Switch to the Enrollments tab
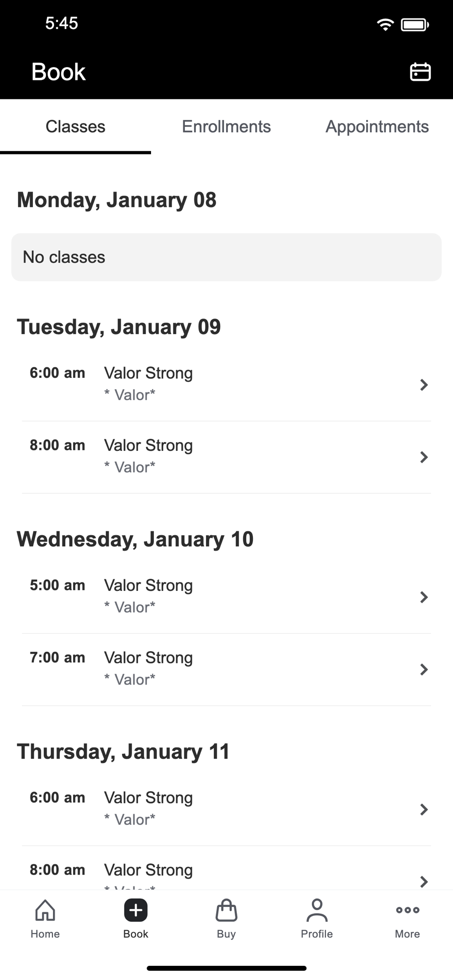Viewport: 453px width, 980px height. tap(226, 127)
